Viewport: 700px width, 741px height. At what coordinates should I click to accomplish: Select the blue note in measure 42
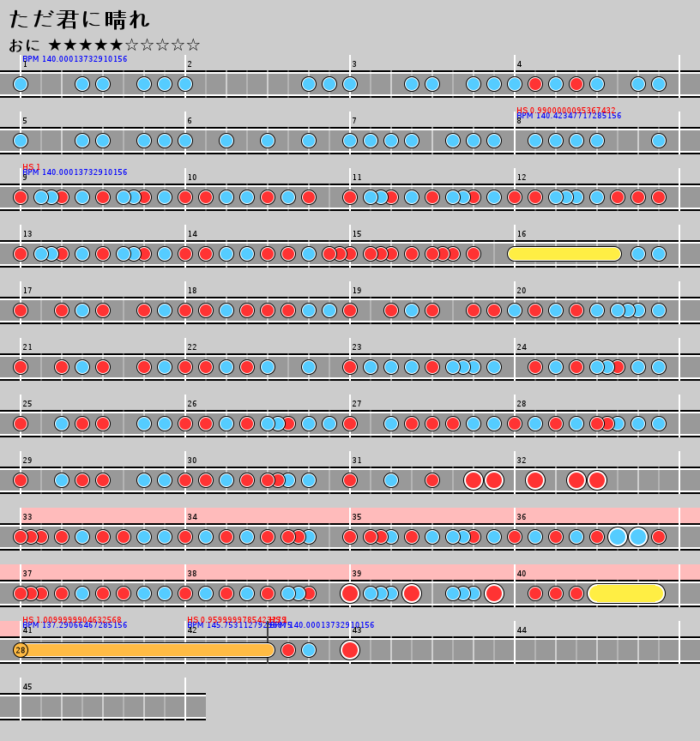309,650
